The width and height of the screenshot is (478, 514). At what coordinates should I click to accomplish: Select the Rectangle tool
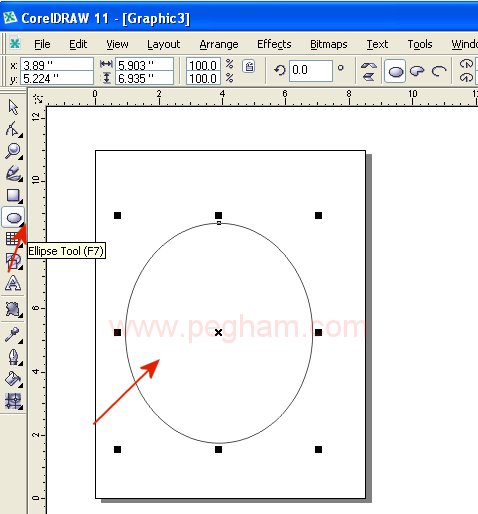pyautogui.click(x=13, y=195)
